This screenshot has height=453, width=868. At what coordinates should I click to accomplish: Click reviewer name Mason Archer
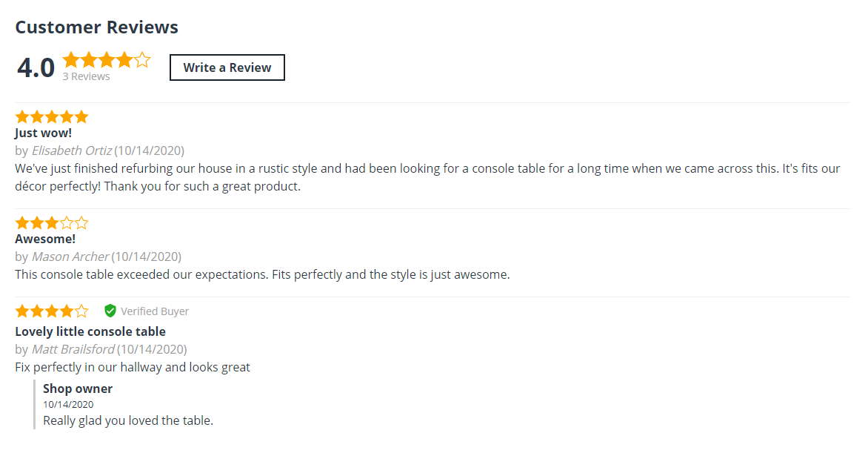tap(70, 257)
